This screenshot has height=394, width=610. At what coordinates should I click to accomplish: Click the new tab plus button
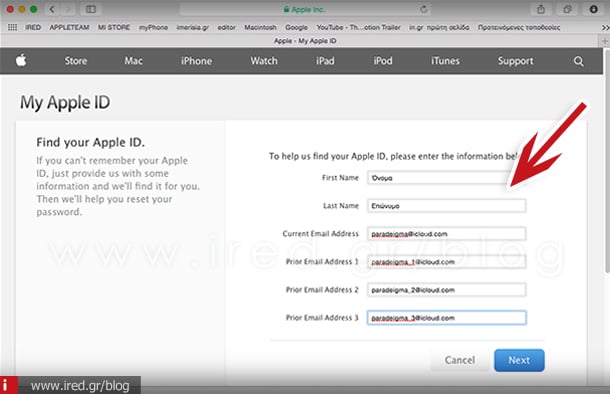click(x=604, y=41)
